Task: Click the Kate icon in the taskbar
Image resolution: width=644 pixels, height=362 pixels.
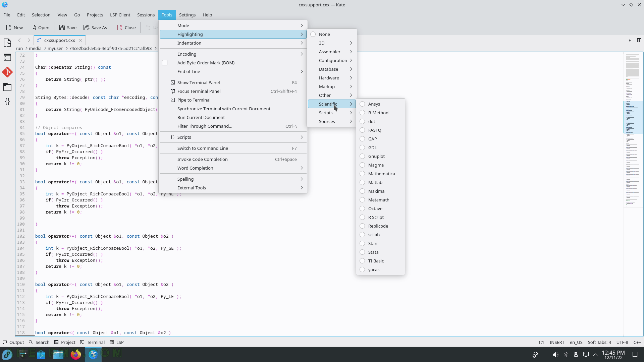Action: (93, 354)
